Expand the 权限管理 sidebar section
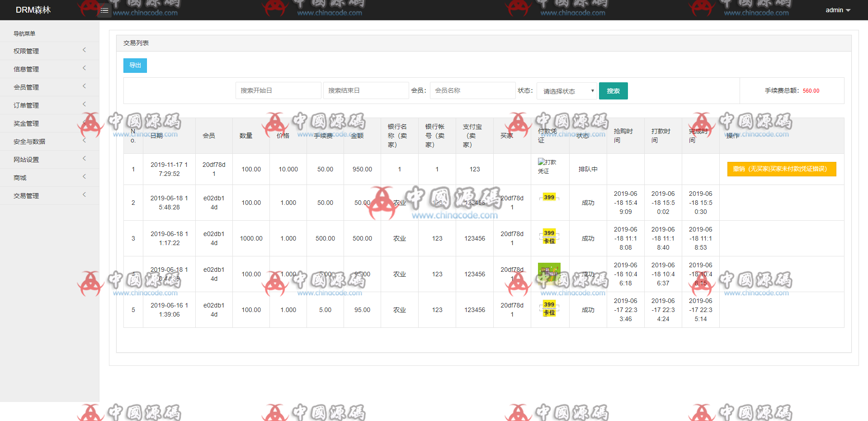Image resolution: width=868 pixels, height=421 pixels. [x=50, y=51]
